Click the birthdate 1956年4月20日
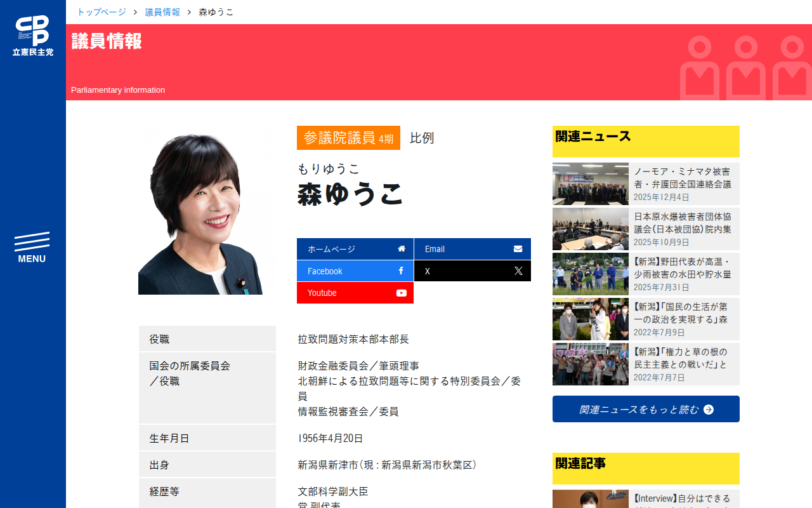This screenshot has height=508, width=812. click(x=331, y=438)
